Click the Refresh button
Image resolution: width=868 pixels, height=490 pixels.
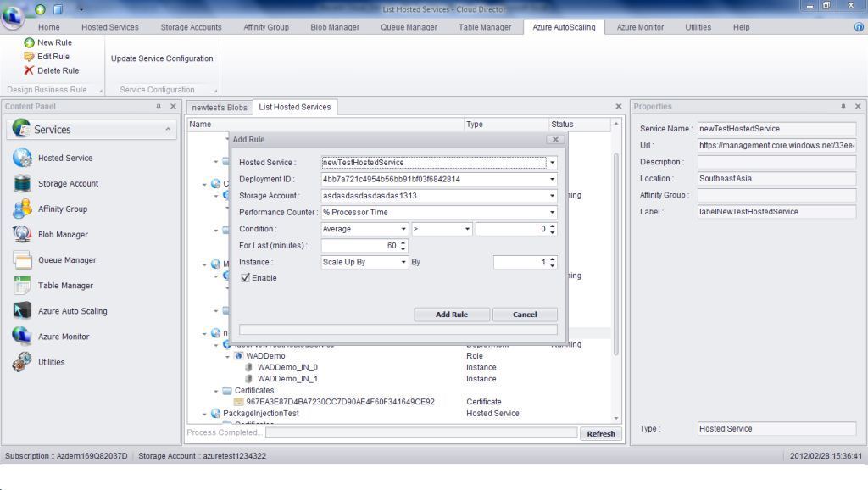pos(601,433)
